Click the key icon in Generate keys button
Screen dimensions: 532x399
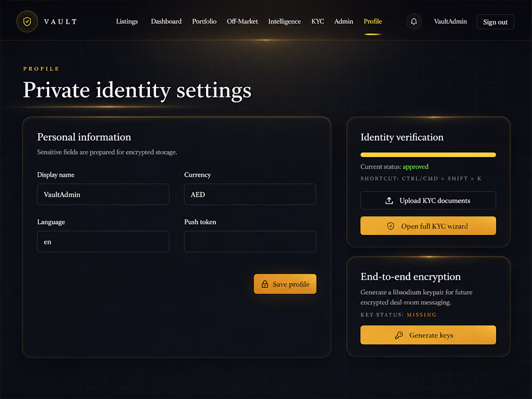[x=399, y=335]
